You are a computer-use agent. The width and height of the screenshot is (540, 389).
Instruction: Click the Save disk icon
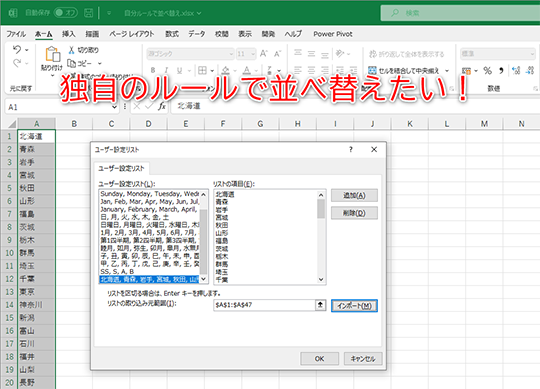89,13
